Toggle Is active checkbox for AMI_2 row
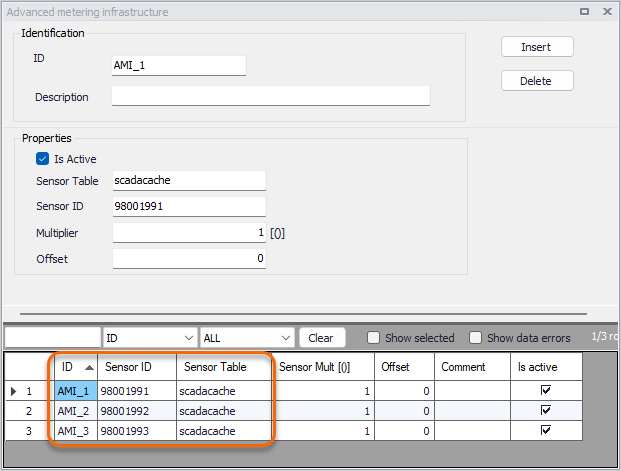The height and width of the screenshot is (471, 621). (x=546, y=410)
